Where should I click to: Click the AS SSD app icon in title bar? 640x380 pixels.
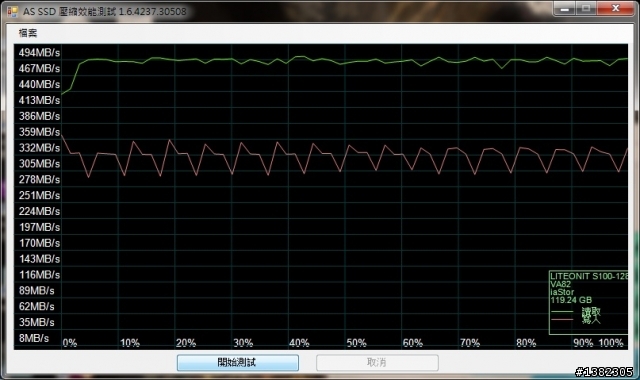click(x=13, y=11)
